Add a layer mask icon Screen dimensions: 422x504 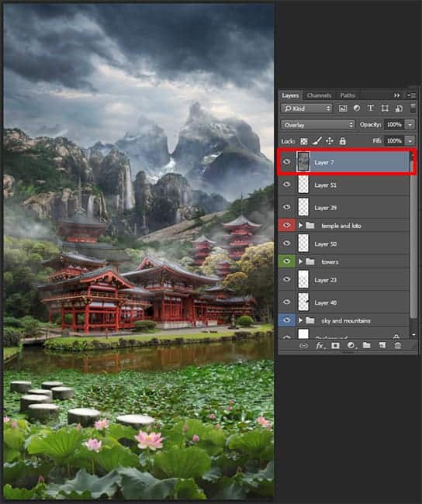click(335, 346)
